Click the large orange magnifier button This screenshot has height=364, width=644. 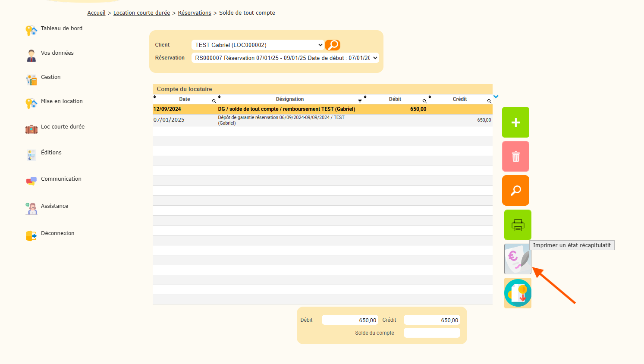515,191
